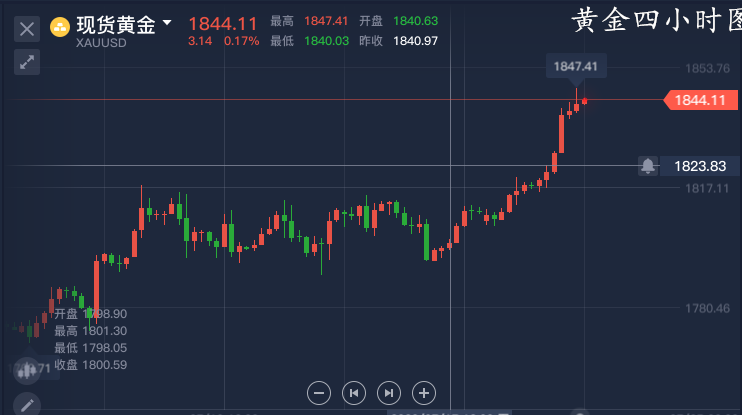Click the 0.17% change value
This screenshot has width=742, height=415.
click(x=241, y=41)
